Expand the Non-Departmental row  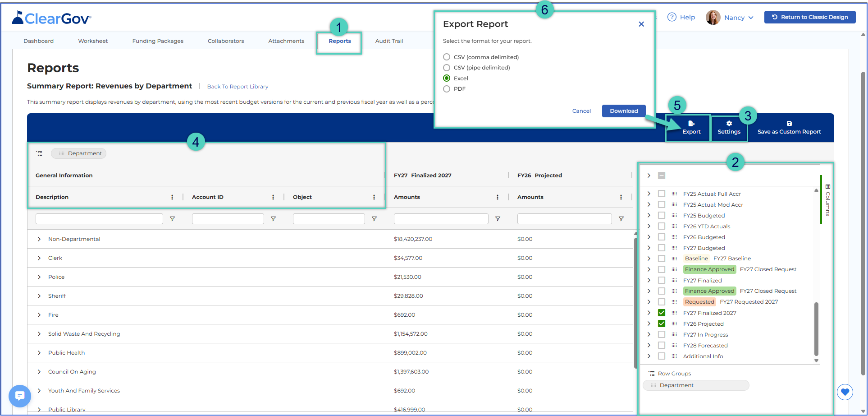tap(39, 239)
